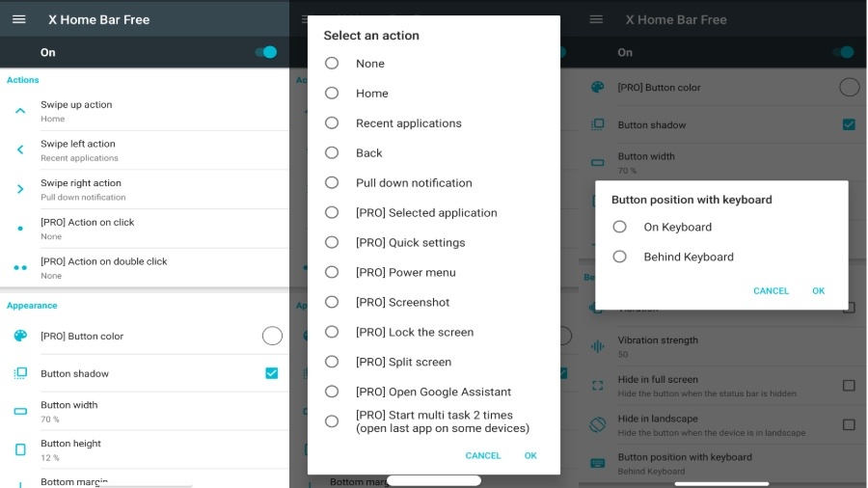The height and width of the screenshot is (488, 868).
Task: Open hamburger menu in left panel
Action: [x=19, y=19]
